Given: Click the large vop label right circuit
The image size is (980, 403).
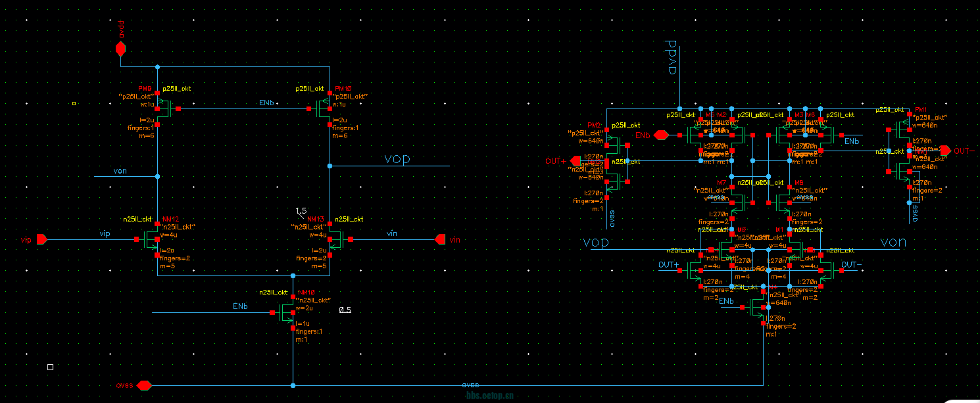Looking at the screenshot, I should click(x=596, y=243).
